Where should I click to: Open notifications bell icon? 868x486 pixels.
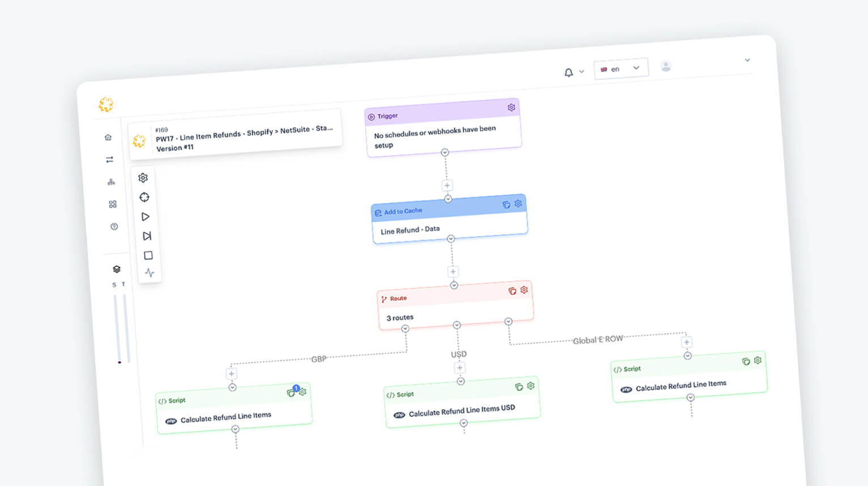[x=568, y=73]
